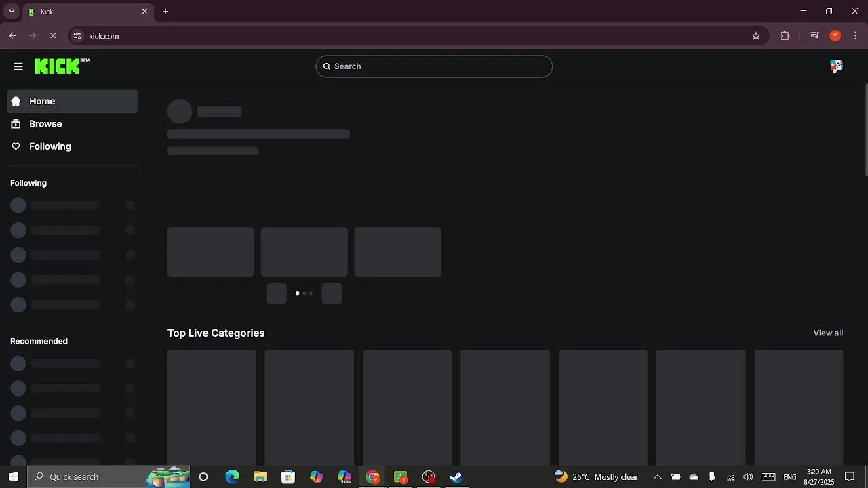Viewport: 868px width, 488px height.
Task: Minimize the Chrome window
Action: (x=804, y=12)
